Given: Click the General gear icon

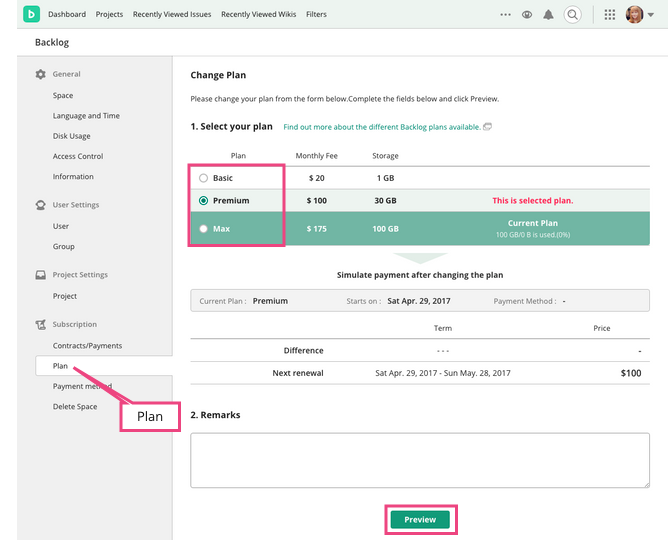Looking at the screenshot, I should point(40,74).
